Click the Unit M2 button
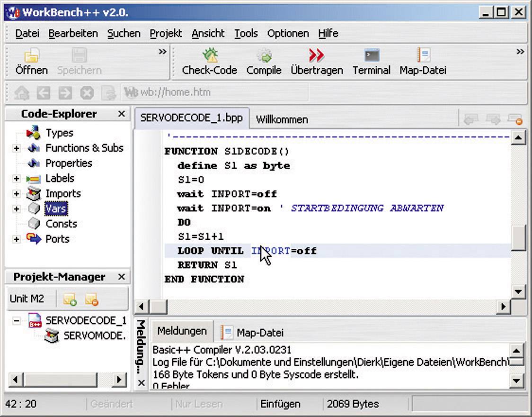 (27, 299)
